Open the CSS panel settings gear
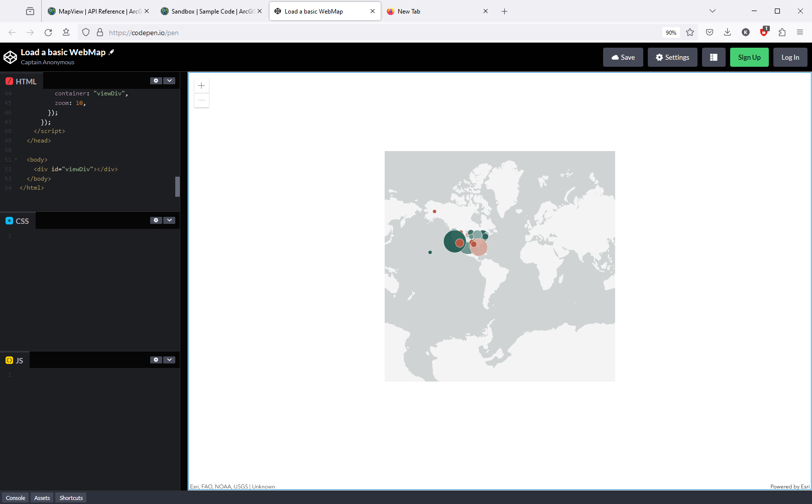 (x=156, y=220)
